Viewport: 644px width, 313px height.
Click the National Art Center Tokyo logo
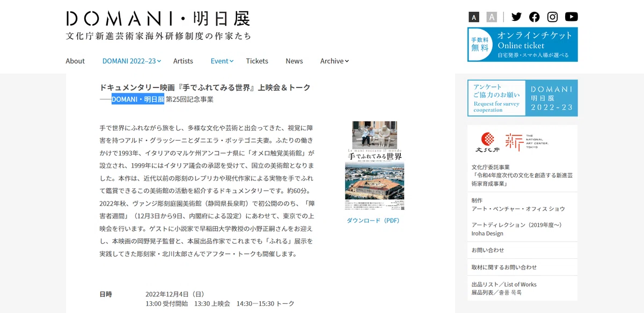pos(526,142)
